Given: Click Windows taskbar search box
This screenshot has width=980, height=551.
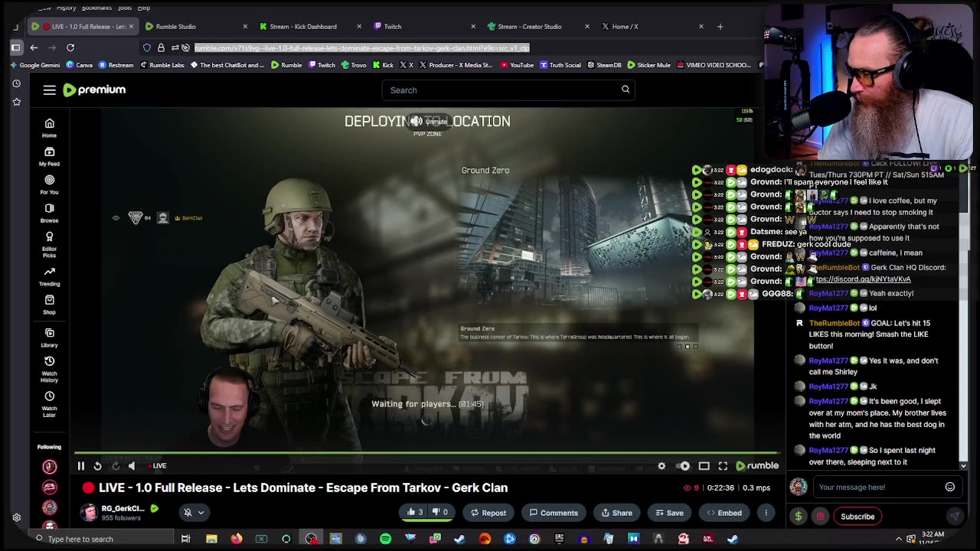Looking at the screenshot, I should pos(100,539).
